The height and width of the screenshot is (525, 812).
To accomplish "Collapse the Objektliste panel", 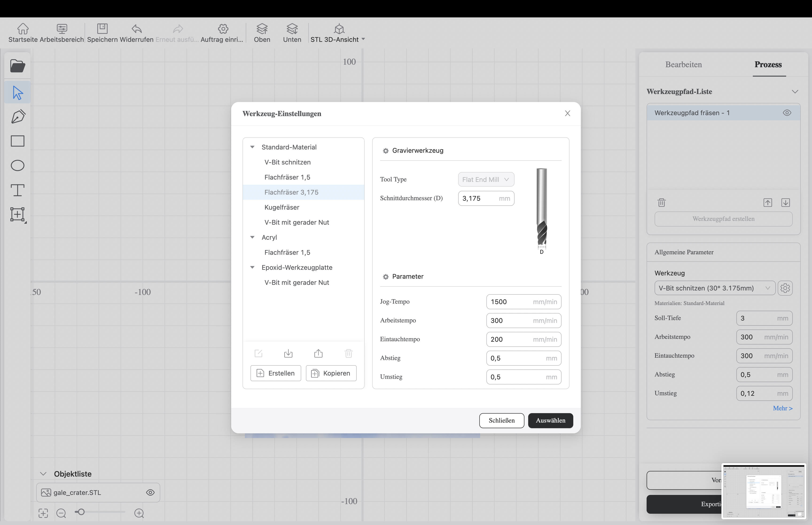I will 43,474.
